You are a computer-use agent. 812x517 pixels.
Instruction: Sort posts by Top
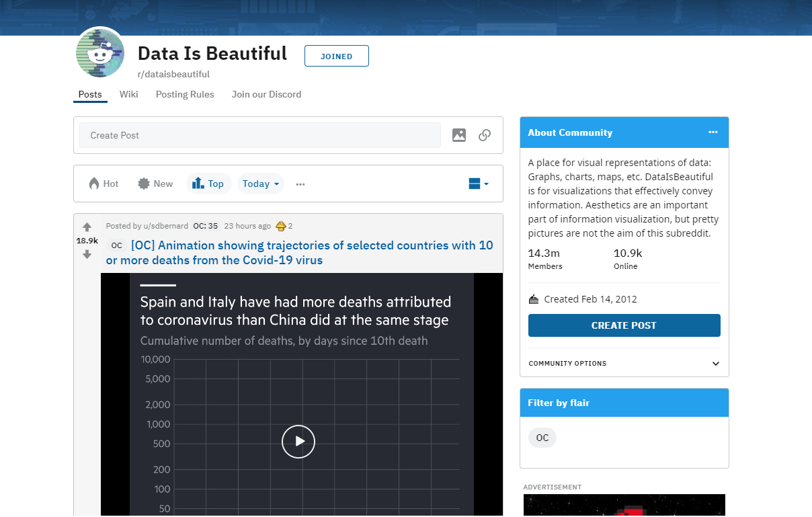click(x=208, y=184)
